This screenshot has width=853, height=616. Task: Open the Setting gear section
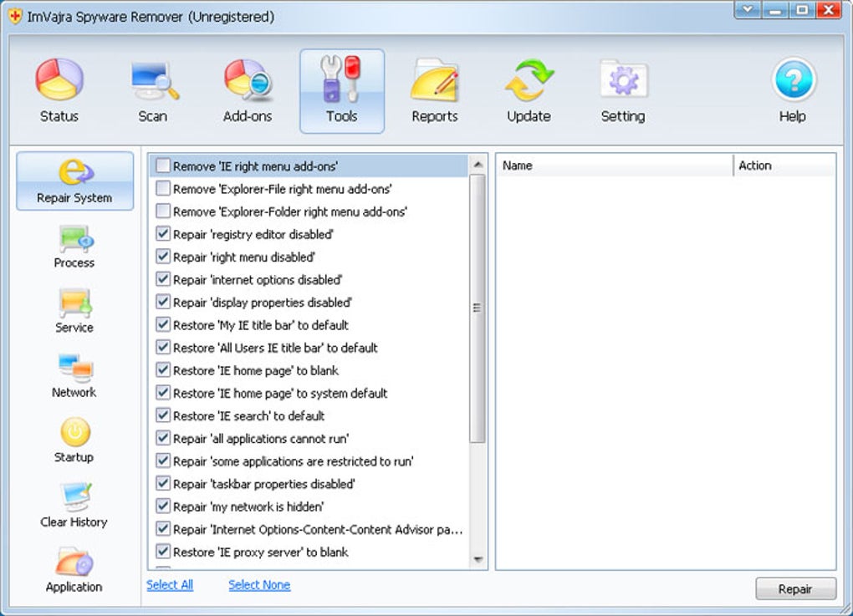tap(623, 91)
